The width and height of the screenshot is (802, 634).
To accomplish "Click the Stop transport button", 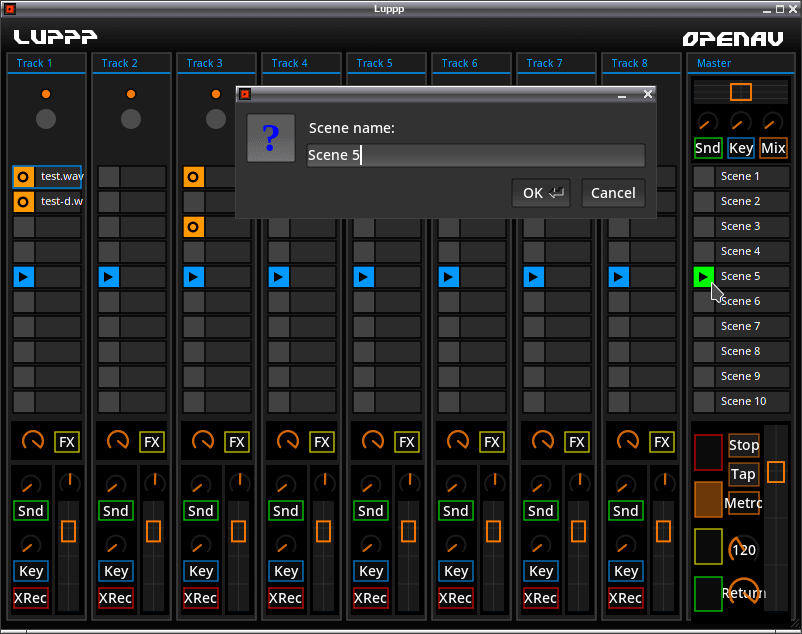I will (744, 445).
